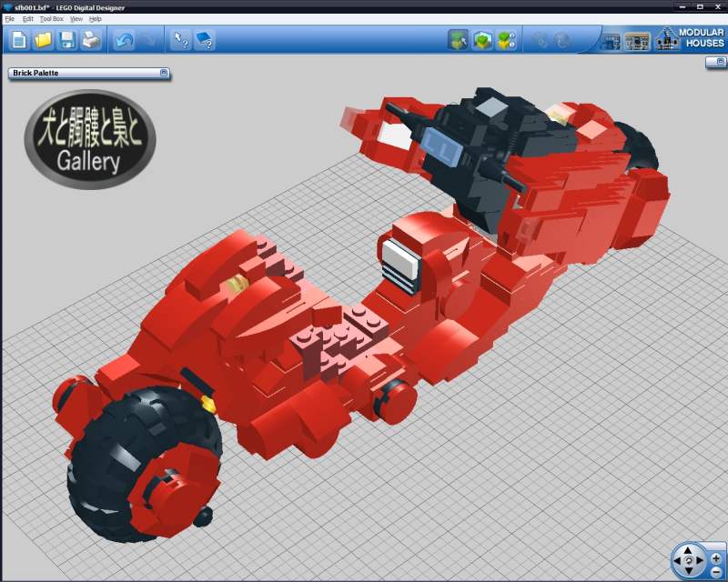
Task: Reset the camera view with the center button
Action: 688,561
